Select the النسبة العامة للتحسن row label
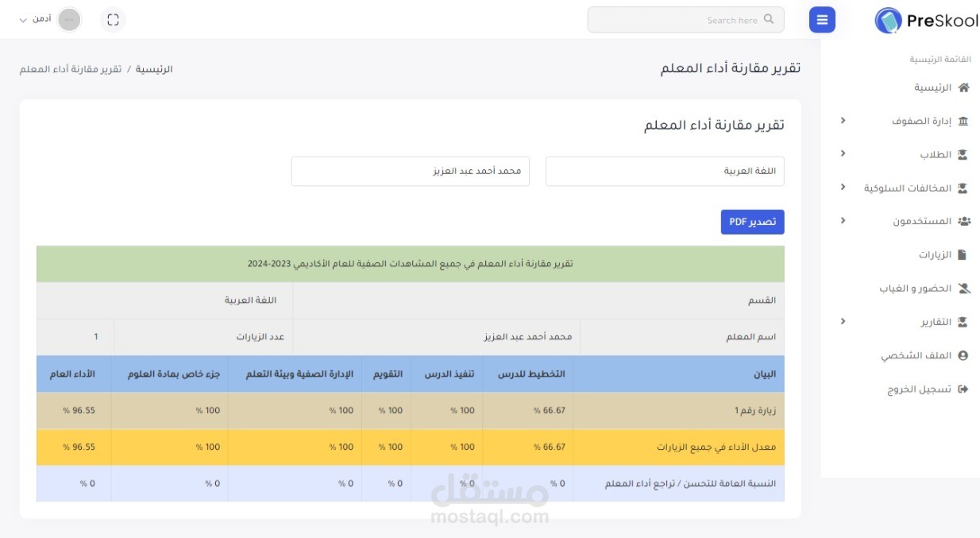Screen dimensions: 980x538 (691, 483)
